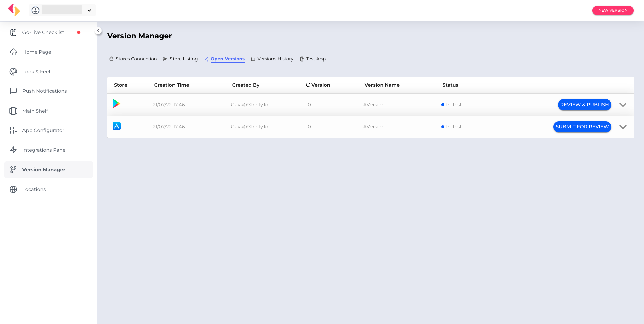Screen dimensions: 644x324
Task: Click the Version column info icon
Action: [x=308, y=85]
